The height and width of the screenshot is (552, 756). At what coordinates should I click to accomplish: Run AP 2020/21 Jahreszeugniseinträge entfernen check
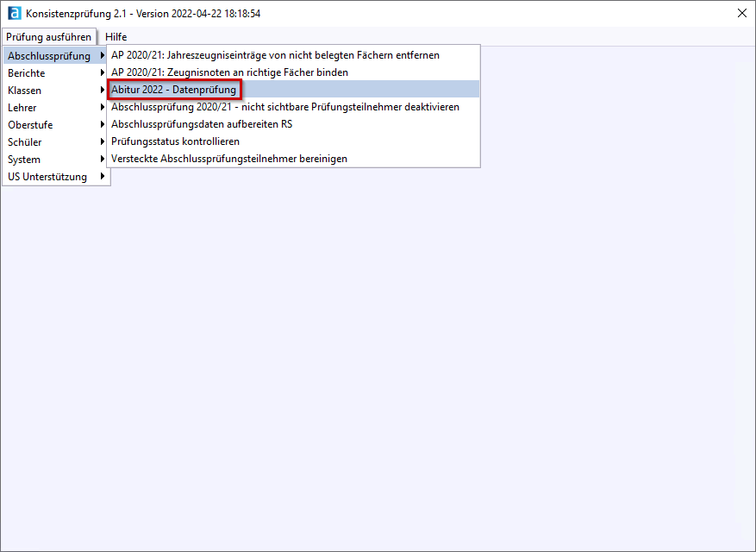[293, 55]
